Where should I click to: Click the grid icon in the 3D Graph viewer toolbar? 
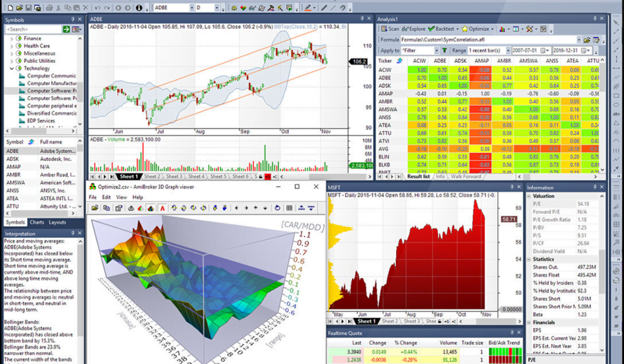289,208
